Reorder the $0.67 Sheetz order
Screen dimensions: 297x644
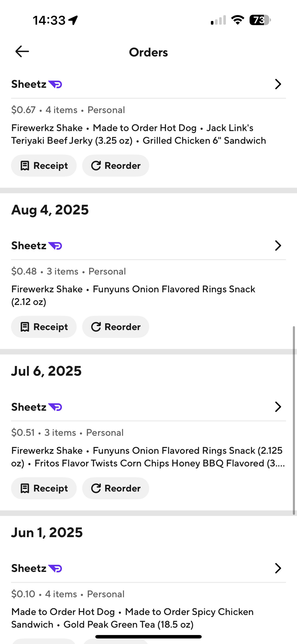(116, 166)
